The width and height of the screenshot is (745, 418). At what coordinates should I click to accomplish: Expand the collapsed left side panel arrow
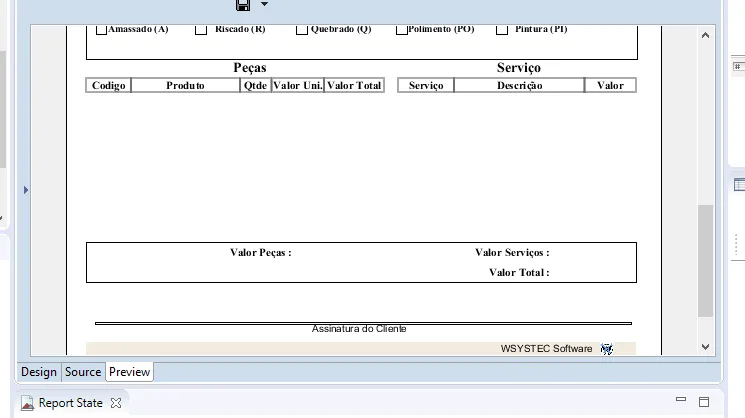(x=26, y=190)
